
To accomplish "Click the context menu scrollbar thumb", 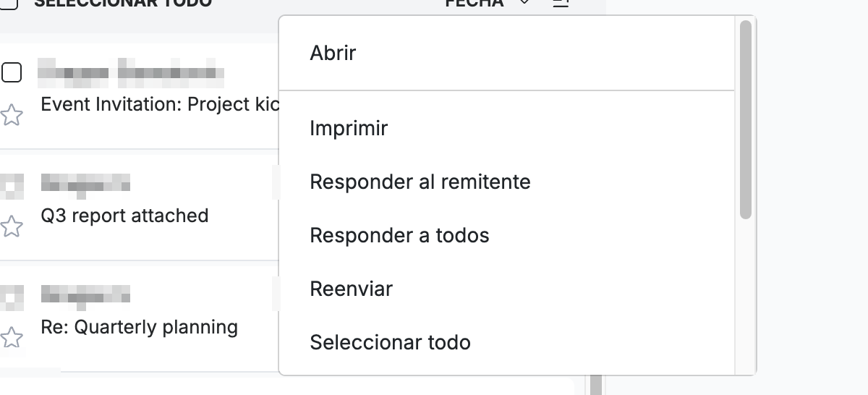I will point(746,119).
